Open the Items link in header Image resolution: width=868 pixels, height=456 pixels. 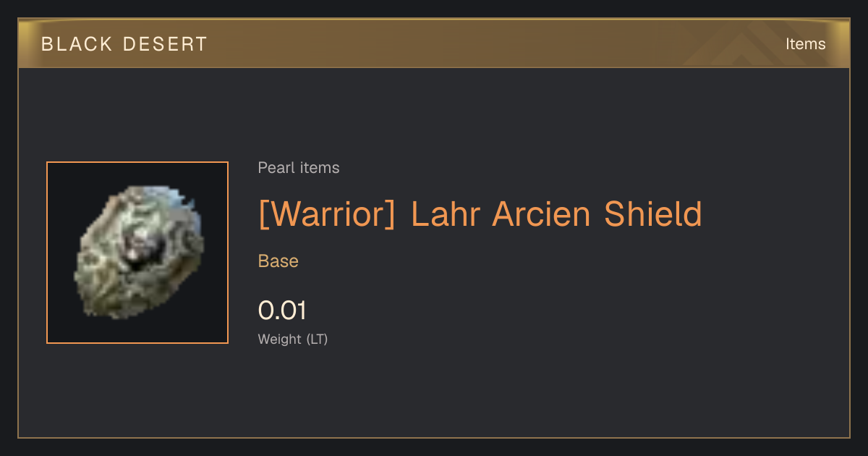pyautogui.click(x=805, y=44)
